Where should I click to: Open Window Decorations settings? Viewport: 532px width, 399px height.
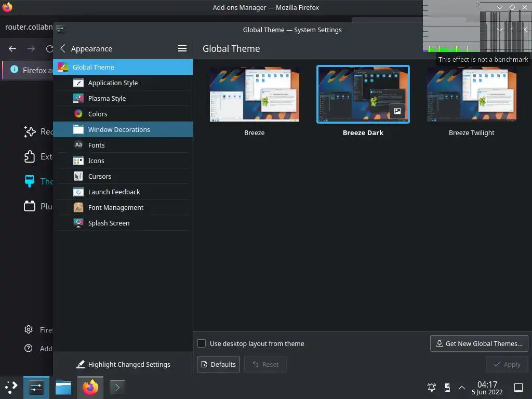[123, 129]
